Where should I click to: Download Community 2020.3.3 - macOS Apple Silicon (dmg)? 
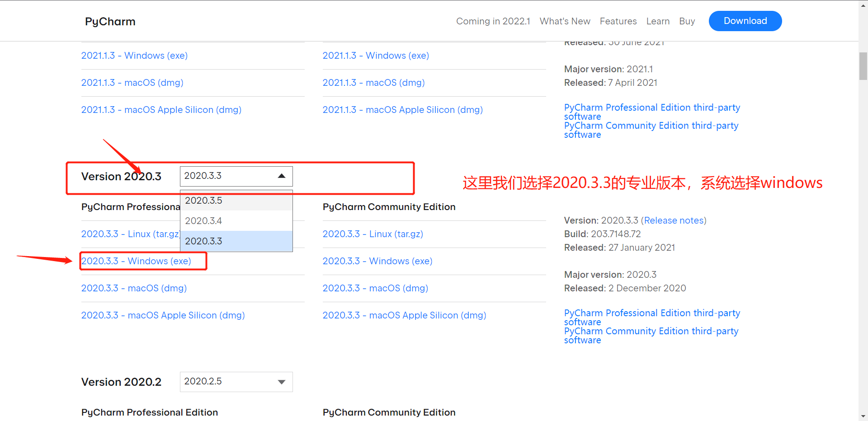coord(404,315)
